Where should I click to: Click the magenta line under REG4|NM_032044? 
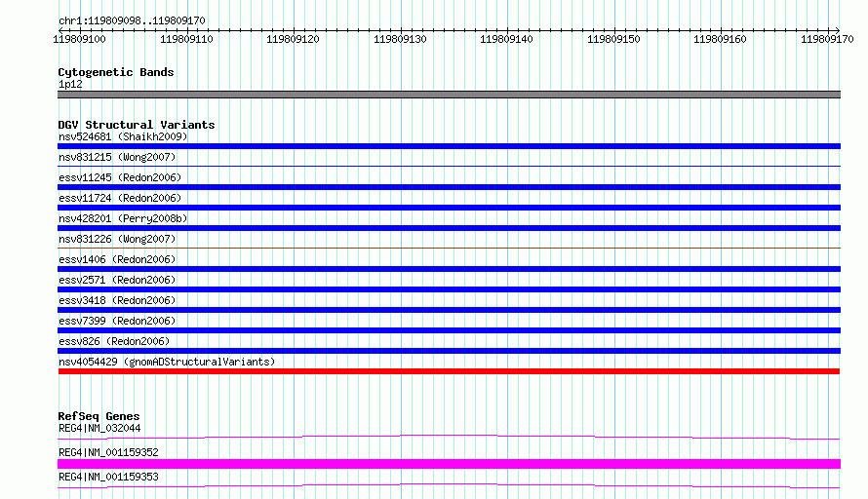449,437
